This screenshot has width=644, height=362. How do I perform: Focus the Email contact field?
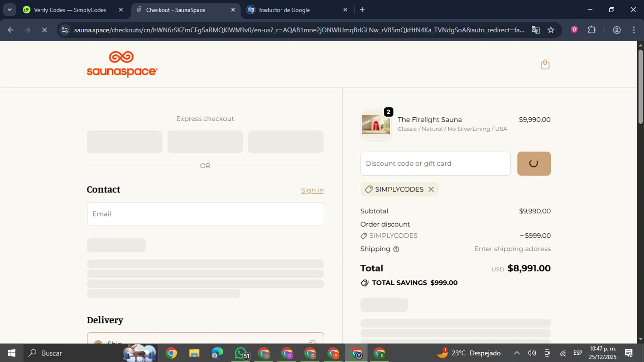tap(205, 214)
